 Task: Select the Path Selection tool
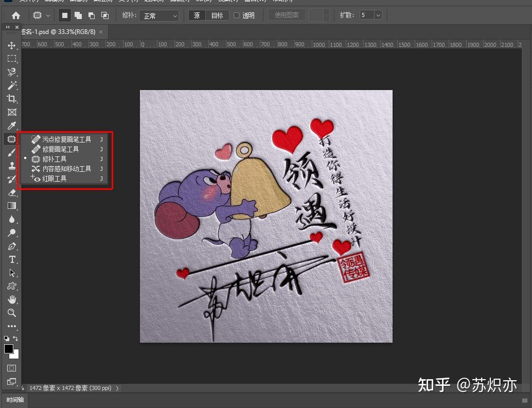tap(11, 273)
